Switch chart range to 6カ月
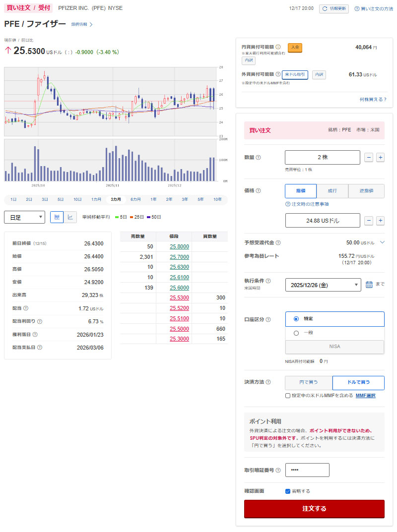 135,199
